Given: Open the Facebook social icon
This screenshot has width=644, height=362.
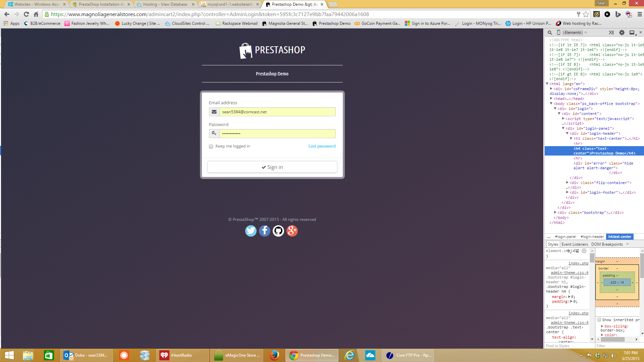Looking at the screenshot, I should pos(264,231).
